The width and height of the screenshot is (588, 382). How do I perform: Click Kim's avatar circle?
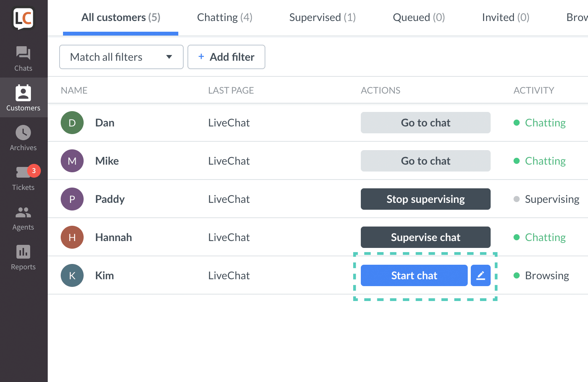click(x=72, y=275)
